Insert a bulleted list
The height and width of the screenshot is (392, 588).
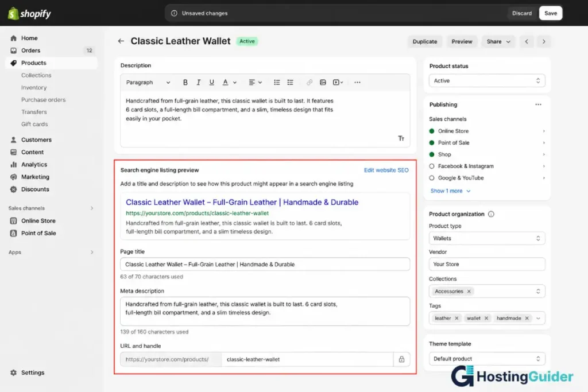pos(277,83)
